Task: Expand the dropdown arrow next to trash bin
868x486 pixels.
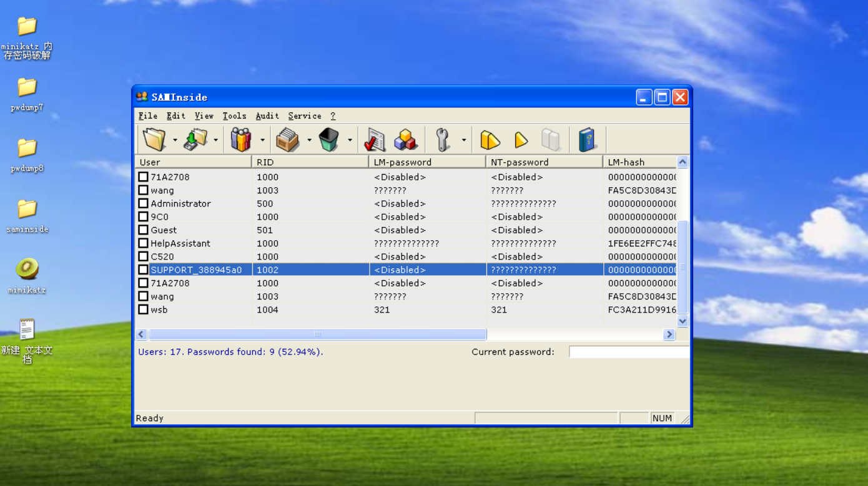Action: pos(350,140)
